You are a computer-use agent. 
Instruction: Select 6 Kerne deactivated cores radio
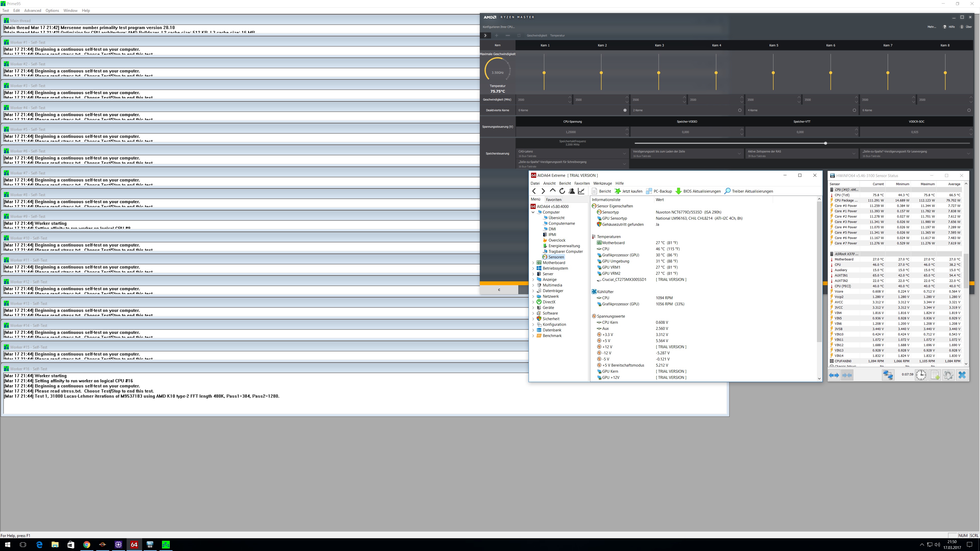(x=969, y=110)
